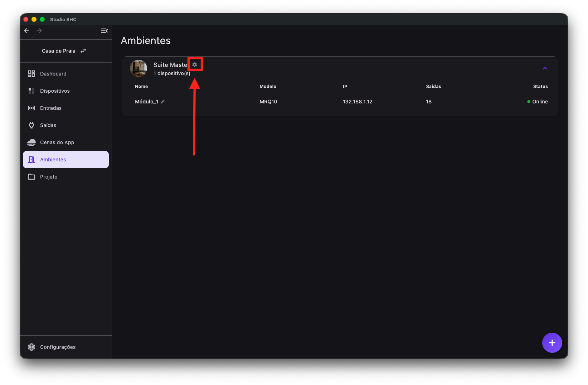Click the pencil icon beside Módulo_1
The width and height of the screenshot is (588, 385).
click(x=162, y=102)
